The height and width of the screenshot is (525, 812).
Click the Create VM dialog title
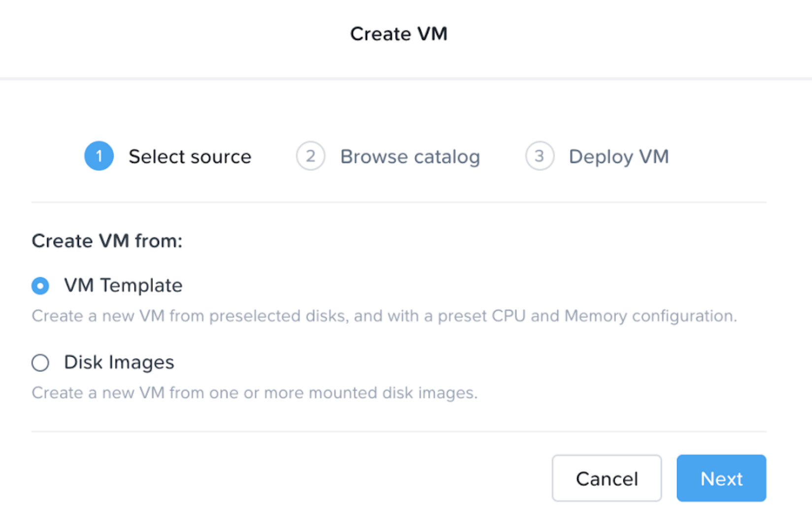[x=399, y=33]
